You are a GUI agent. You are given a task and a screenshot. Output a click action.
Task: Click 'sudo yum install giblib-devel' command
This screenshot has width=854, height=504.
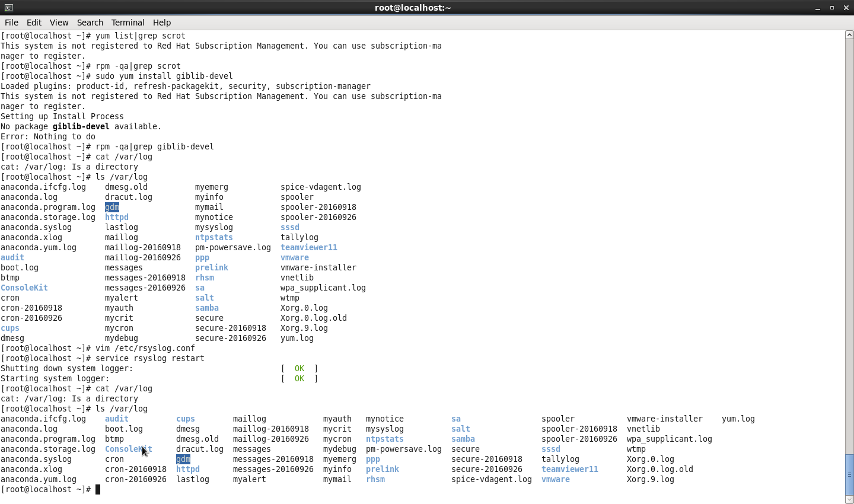pyautogui.click(x=164, y=76)
